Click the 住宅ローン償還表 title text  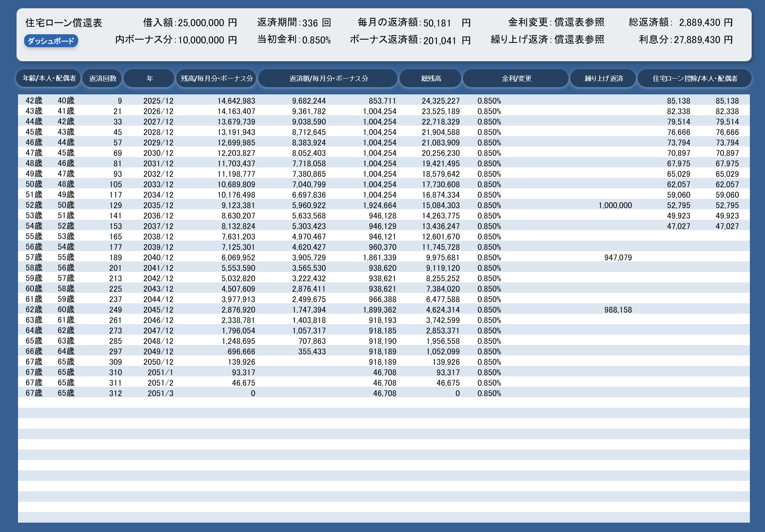click(64, 23)
